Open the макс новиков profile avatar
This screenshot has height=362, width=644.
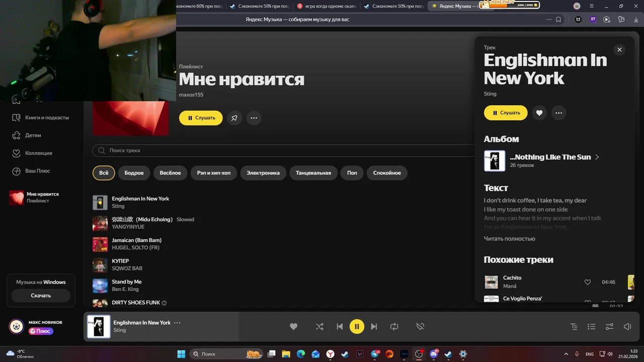(x=16, y=326)
